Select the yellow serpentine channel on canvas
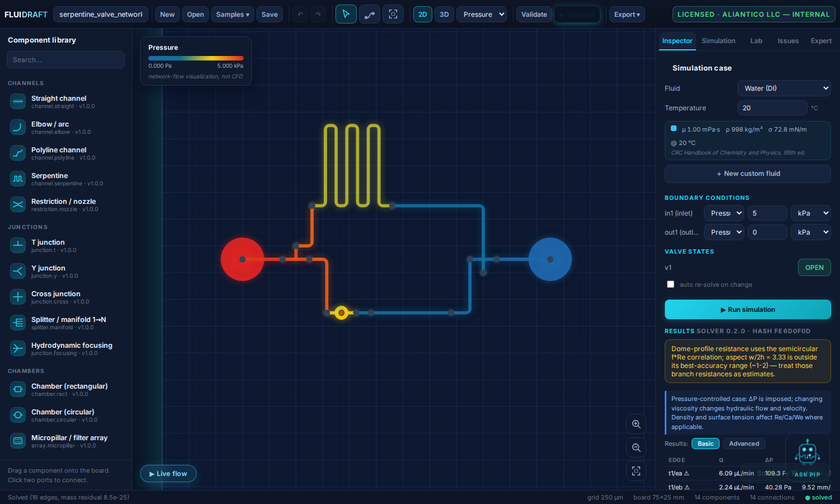This screenshot has height=504, width=840. [353, 165]
